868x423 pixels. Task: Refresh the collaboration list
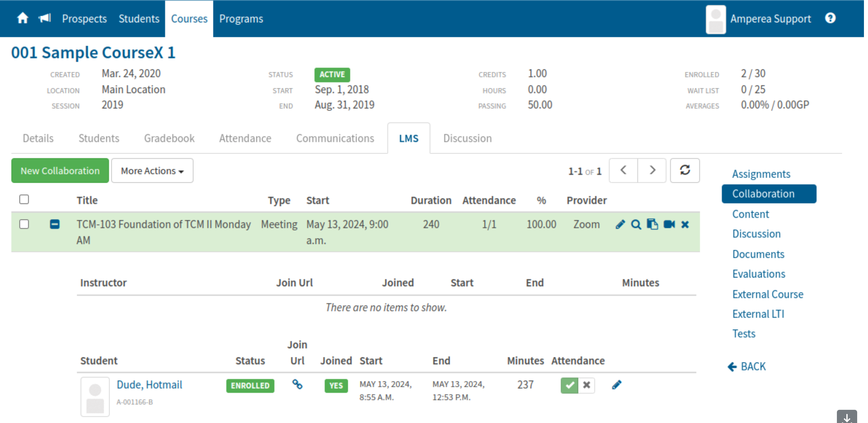click(684, 170)
